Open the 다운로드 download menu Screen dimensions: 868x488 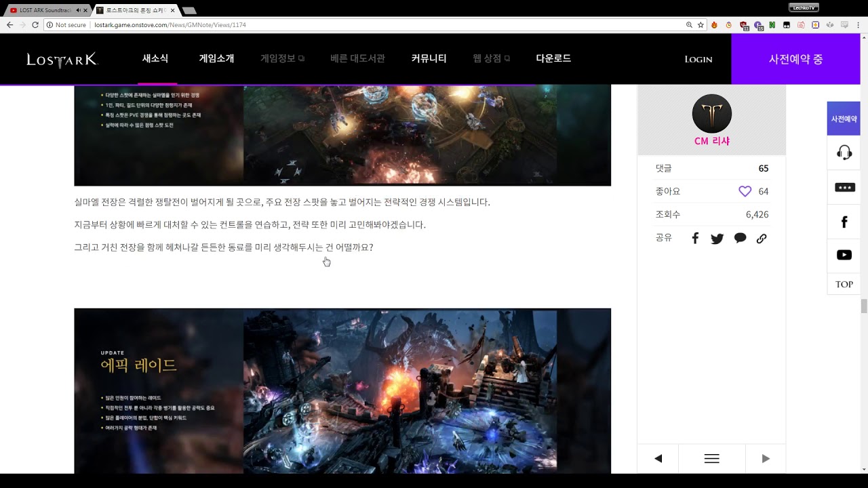553,58
